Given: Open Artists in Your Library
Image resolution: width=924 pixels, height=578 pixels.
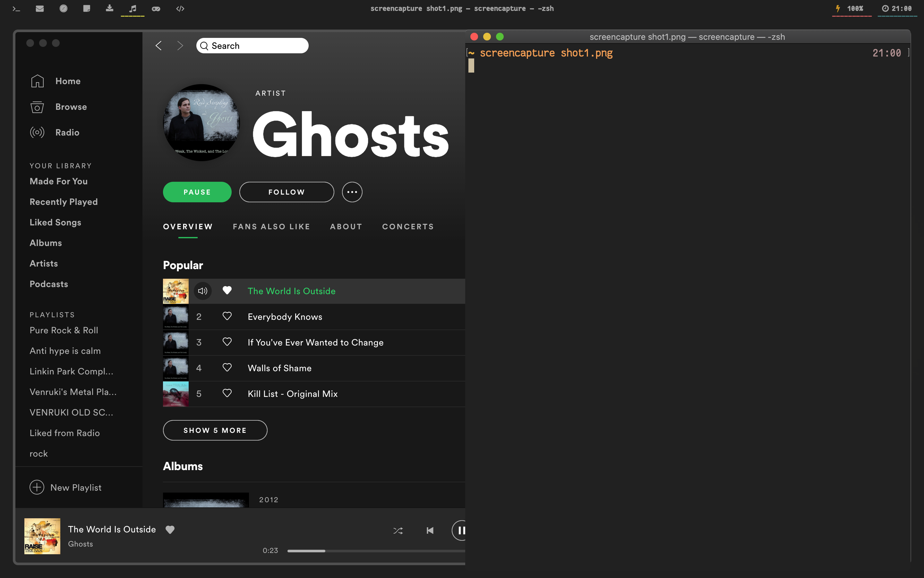Looking at the screenshot, I should [x=44, y=263].
